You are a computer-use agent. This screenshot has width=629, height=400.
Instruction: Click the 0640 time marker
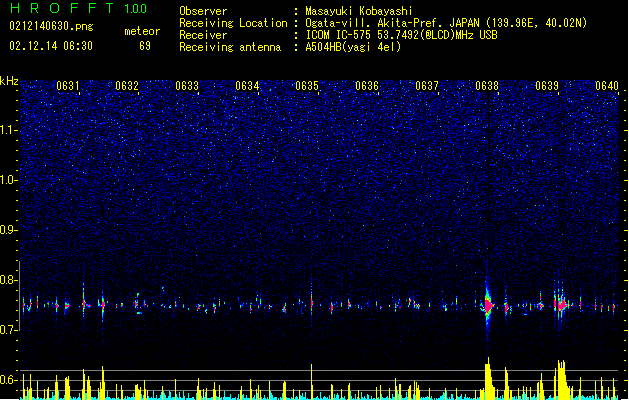607,86
